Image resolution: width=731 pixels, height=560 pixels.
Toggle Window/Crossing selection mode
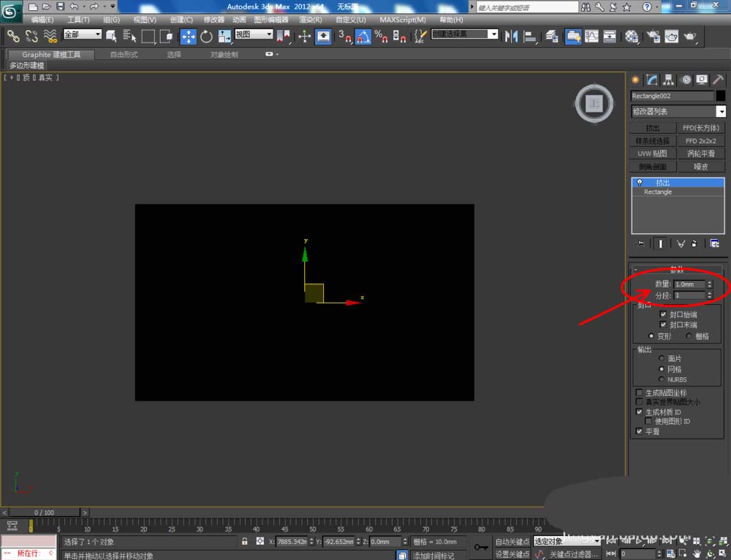pos(166,36)
